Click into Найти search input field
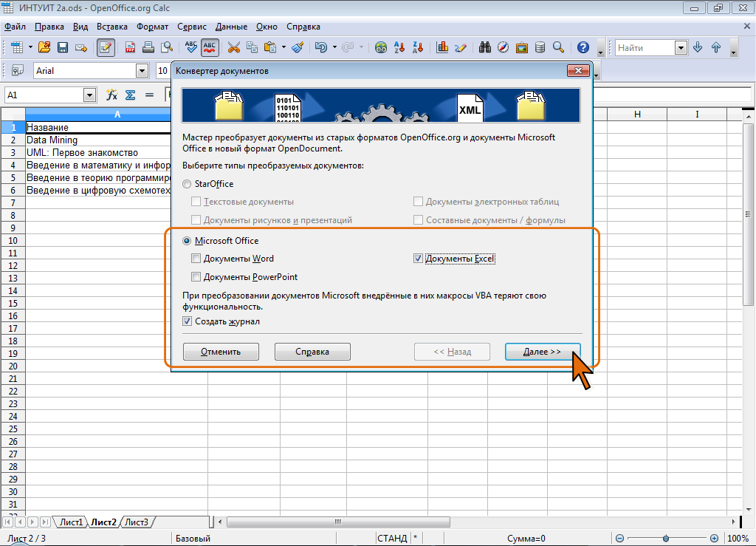This screenshot has width=756, height=546. 645,48
